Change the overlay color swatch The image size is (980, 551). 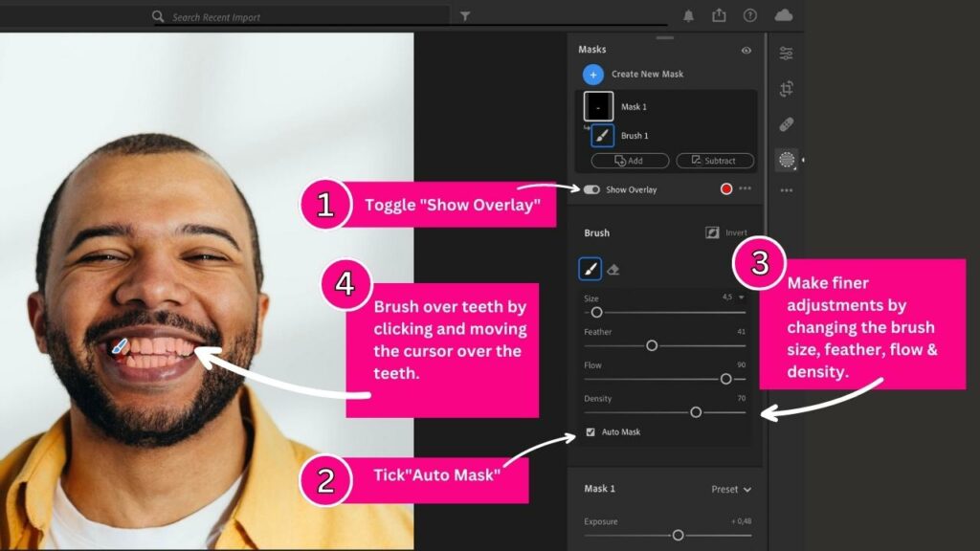pos(725,189)
